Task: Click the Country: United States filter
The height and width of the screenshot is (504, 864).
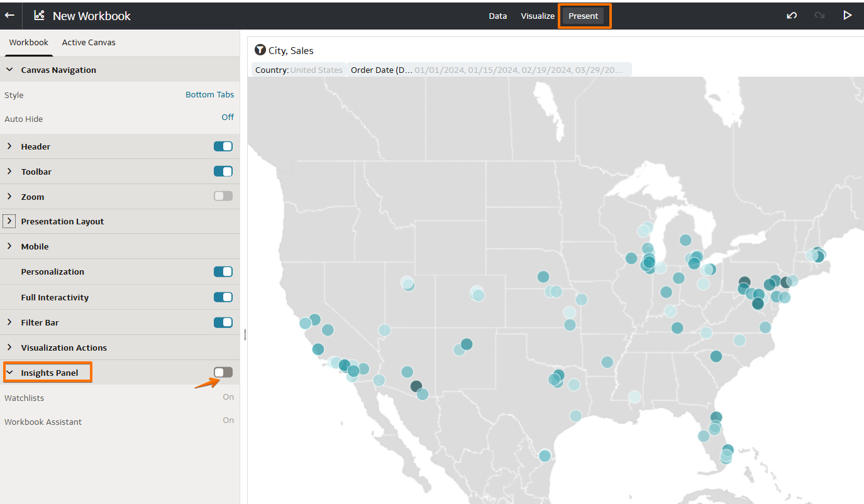Action: click(x=299, y=70)
